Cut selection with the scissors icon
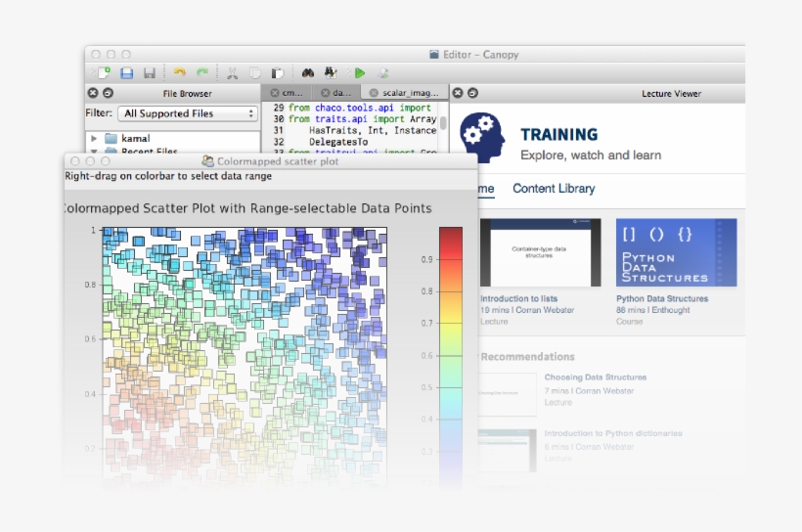This screenshot has height=532, width=802. tap(232, 73)
